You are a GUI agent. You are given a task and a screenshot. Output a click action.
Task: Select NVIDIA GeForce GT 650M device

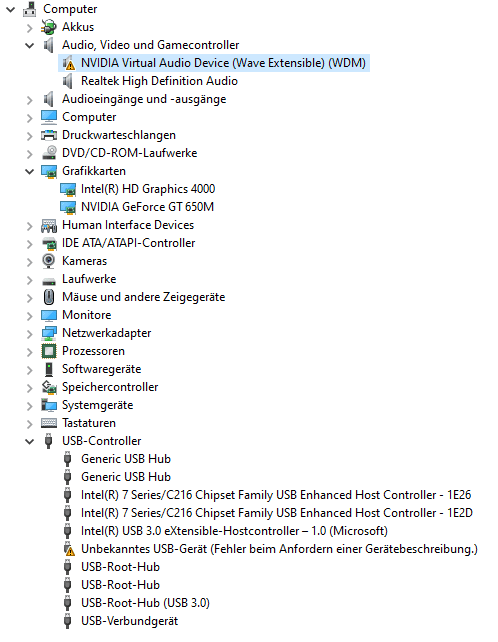click(147, 207)
